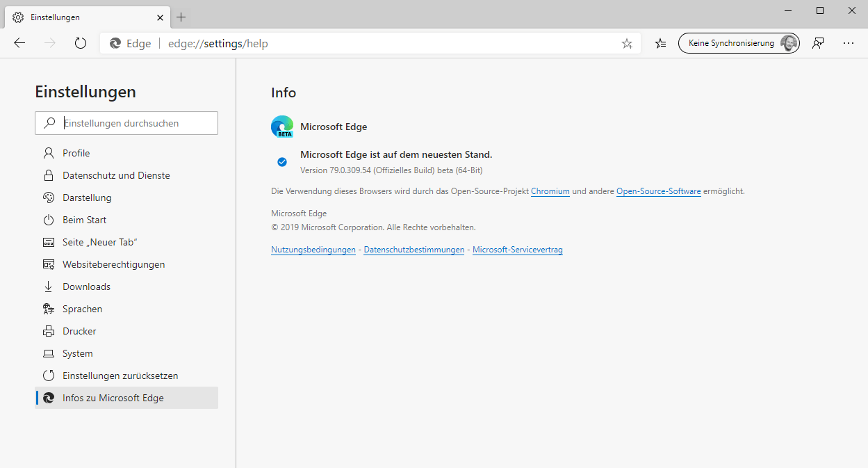Open the Nutzungsbedingungen link
Image resolution: width=868 pixels, height=468 pixels.
[x=313, y=250]
